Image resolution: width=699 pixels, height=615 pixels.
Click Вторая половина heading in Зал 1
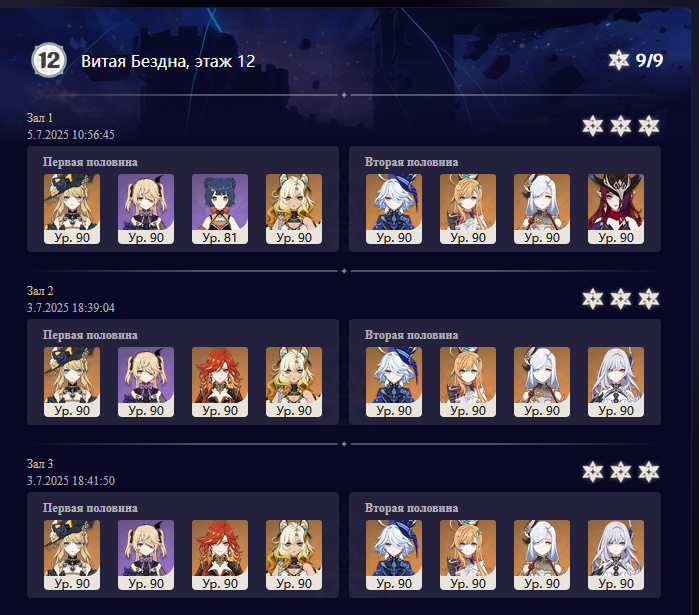pyautogui.click(x=411, y=162)
